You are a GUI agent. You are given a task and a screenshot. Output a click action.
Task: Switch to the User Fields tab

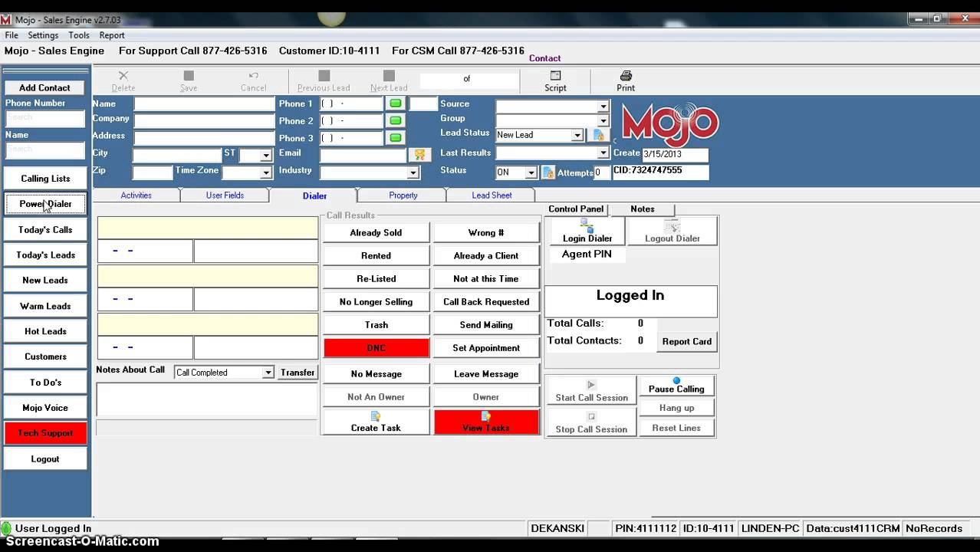tap(225, 195)
